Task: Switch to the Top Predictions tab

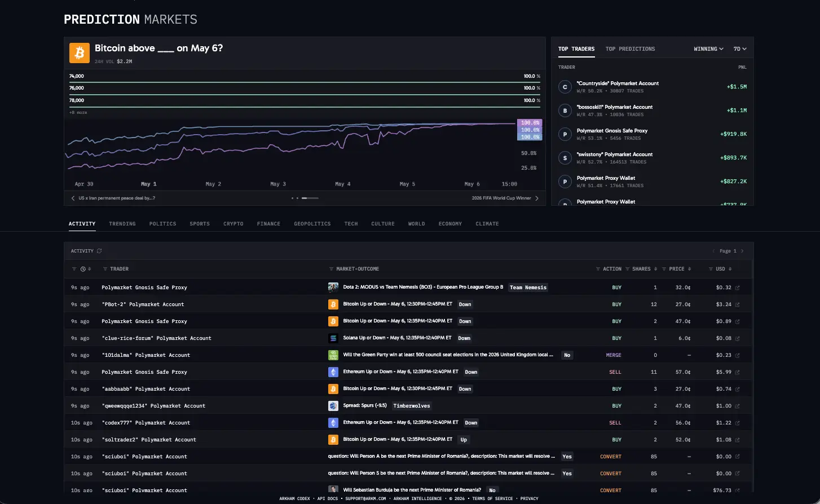Action: coord(631,49)
